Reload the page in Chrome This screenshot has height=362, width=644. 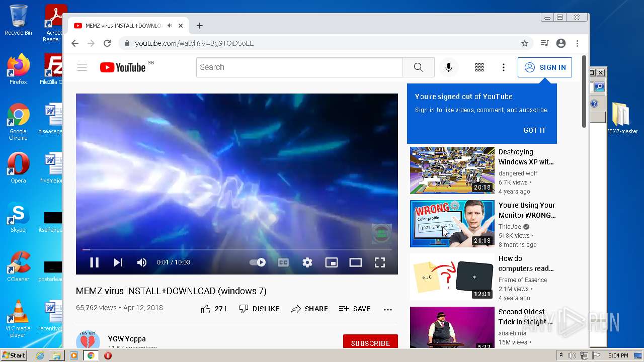107,43
